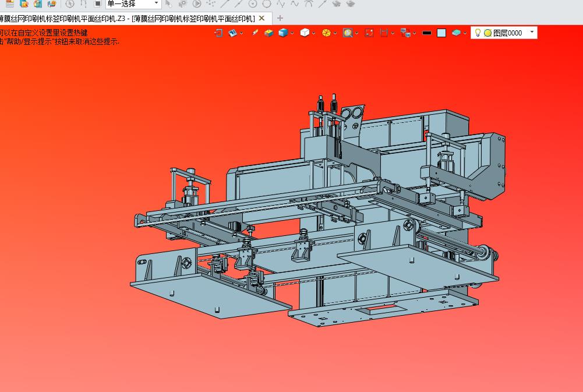
Task: Toggle the black square stop button
Action: [x=98, y=4]
